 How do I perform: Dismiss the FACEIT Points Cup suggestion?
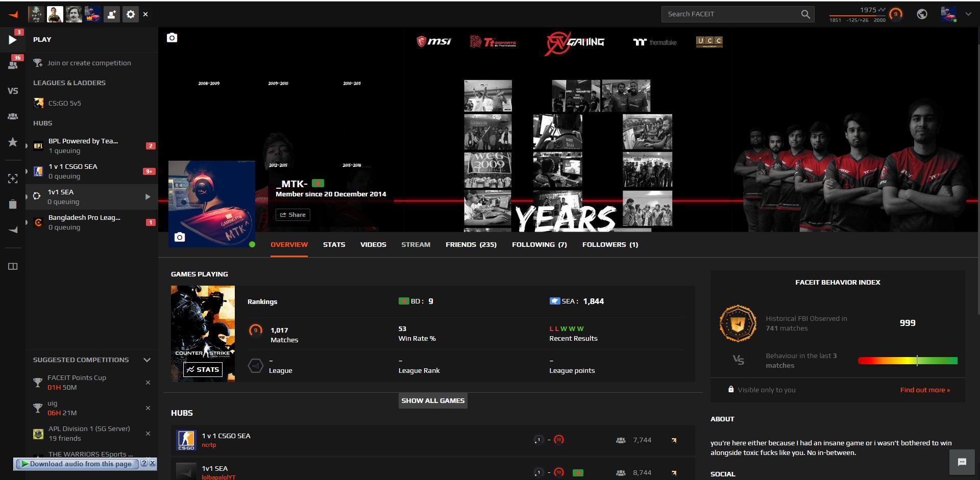(x=148, y=383)
